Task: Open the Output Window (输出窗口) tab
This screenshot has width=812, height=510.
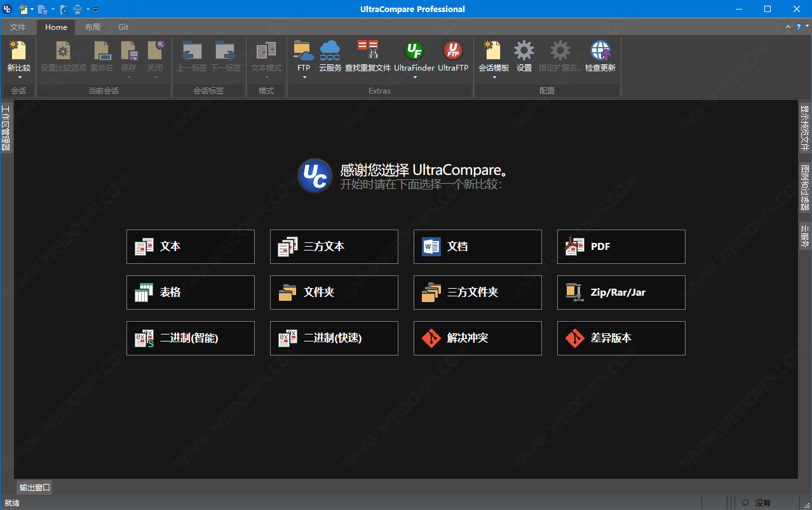Action: (x=35, y=488)
